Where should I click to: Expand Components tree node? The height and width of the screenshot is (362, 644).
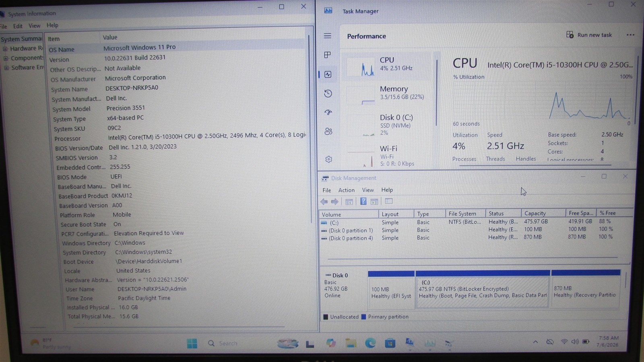pyautogui.click(x=6, y=58)
